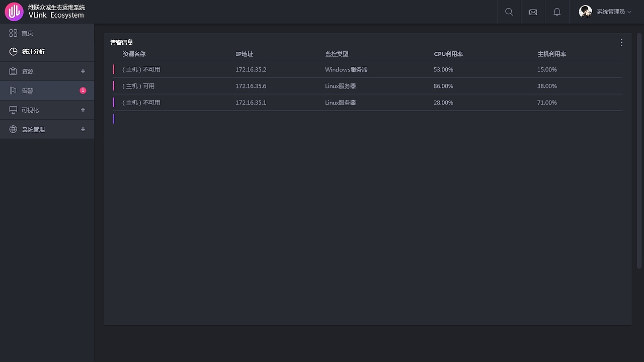Expand the 系统管理 menu plus sign
This screenshot has width=644, height=362.
coord(83,129)
